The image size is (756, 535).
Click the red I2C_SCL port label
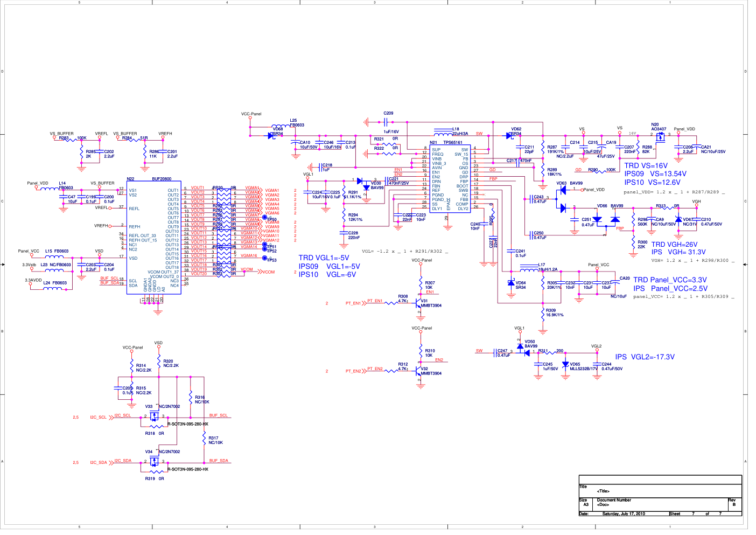[x=98, y=418]
